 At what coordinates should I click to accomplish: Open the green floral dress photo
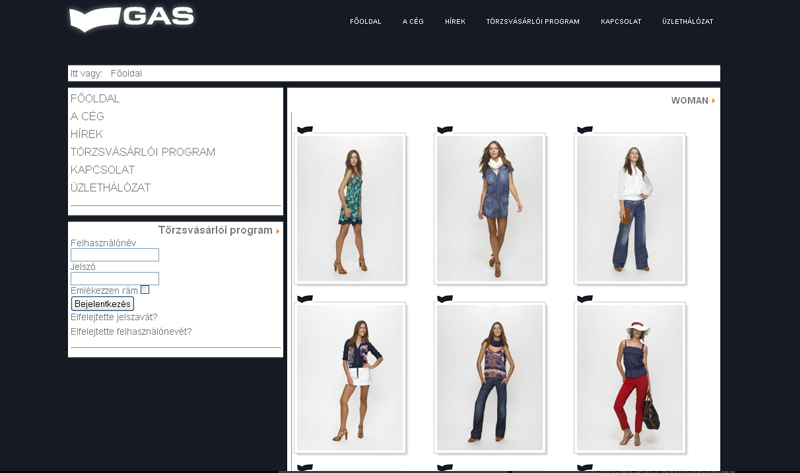pos(350,208)
